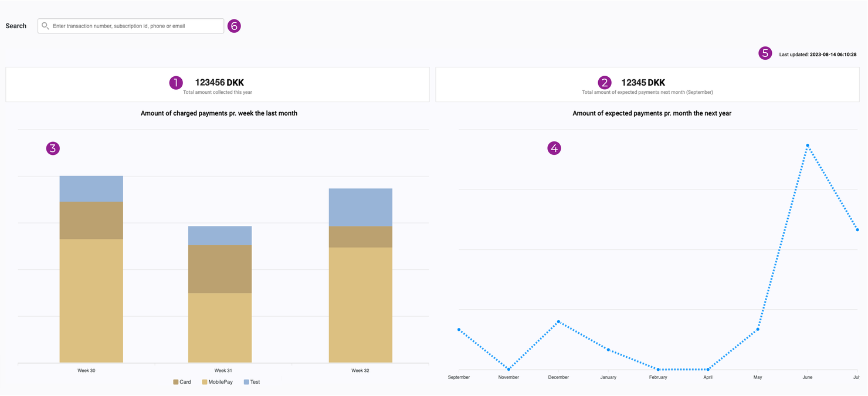Click the magnifying glass search icon
Screen dimensions: 868x396
(x=45, y=26)
